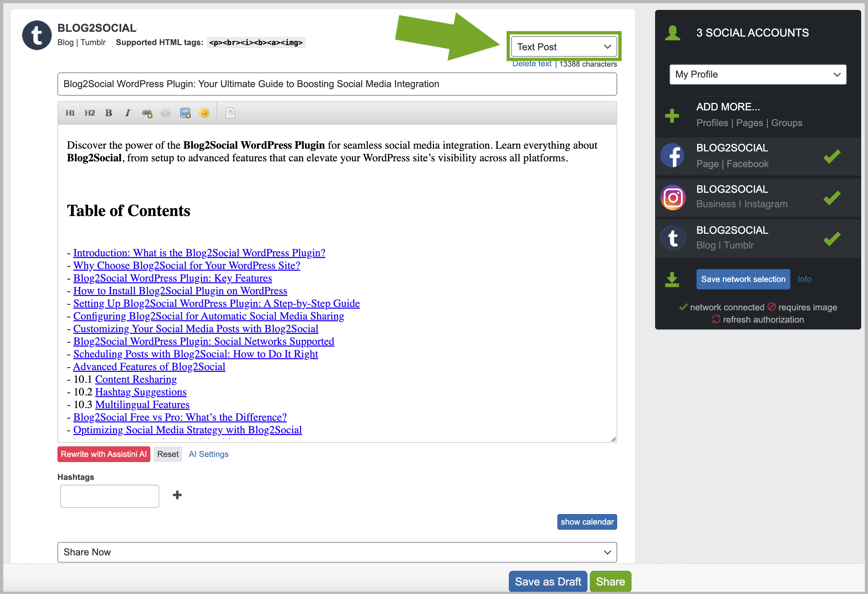The width and height of the screenshot is (868, 594).
Task: Toggle italic formatting in editor toolbar
Action: [128, 113]
